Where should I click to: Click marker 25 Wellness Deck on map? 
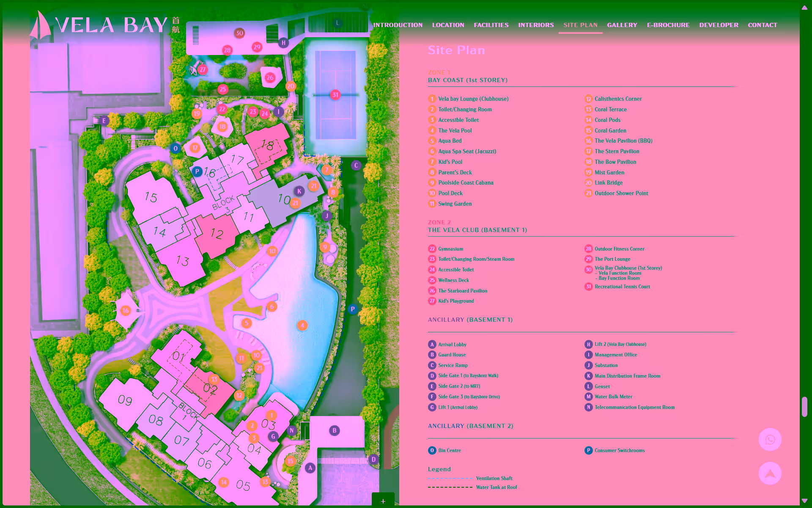(222, 89)
